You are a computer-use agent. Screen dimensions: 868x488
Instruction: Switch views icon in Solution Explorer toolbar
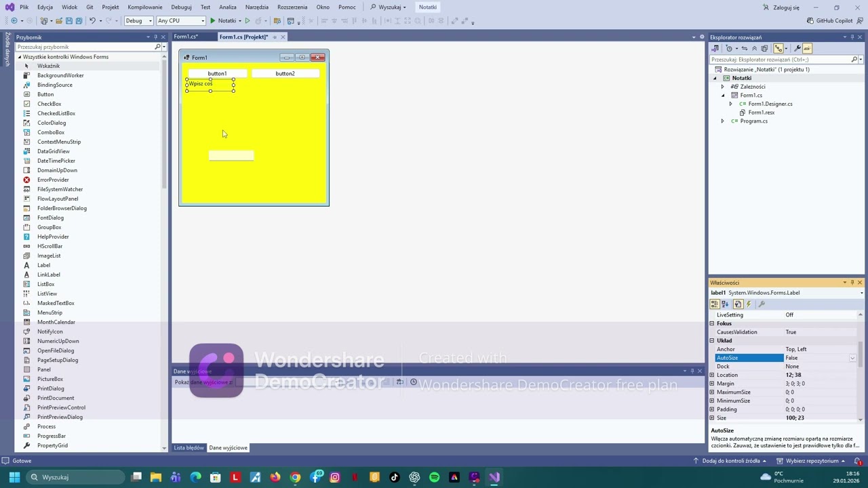point(715,48)
